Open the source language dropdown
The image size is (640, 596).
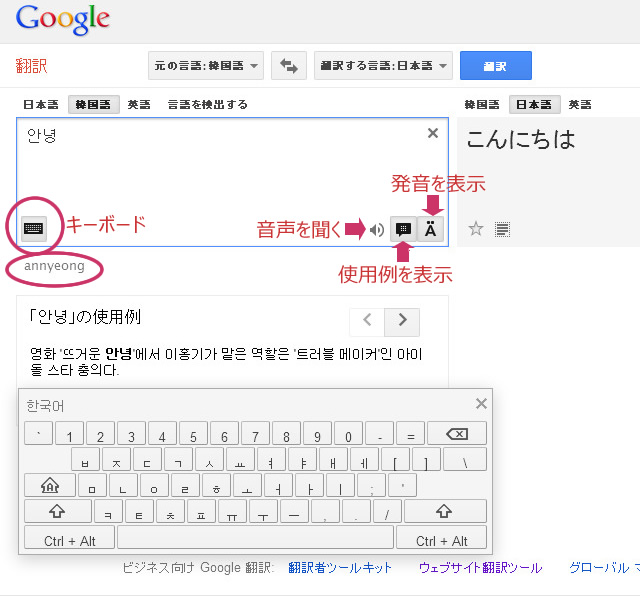(206, 65)
